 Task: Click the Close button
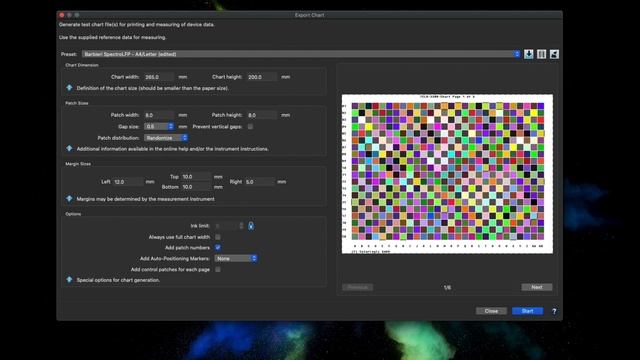(x=491, y=311)
